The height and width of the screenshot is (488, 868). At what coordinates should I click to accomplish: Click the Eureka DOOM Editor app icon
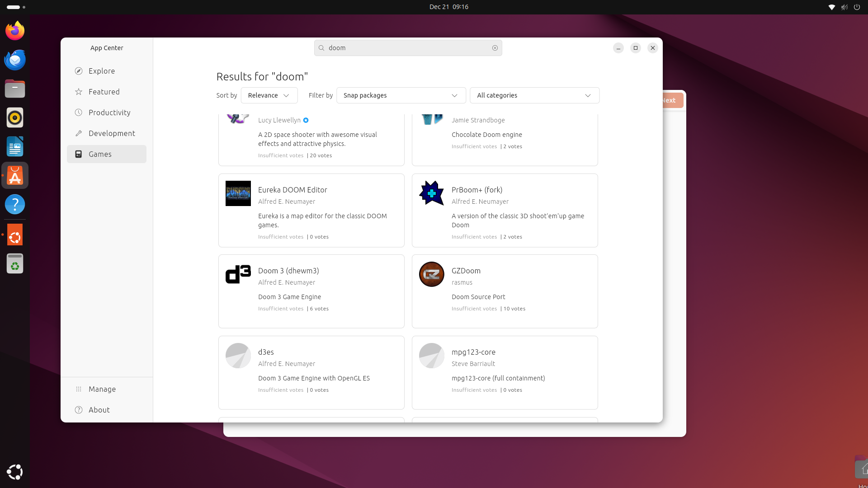[x=238, y=193]
